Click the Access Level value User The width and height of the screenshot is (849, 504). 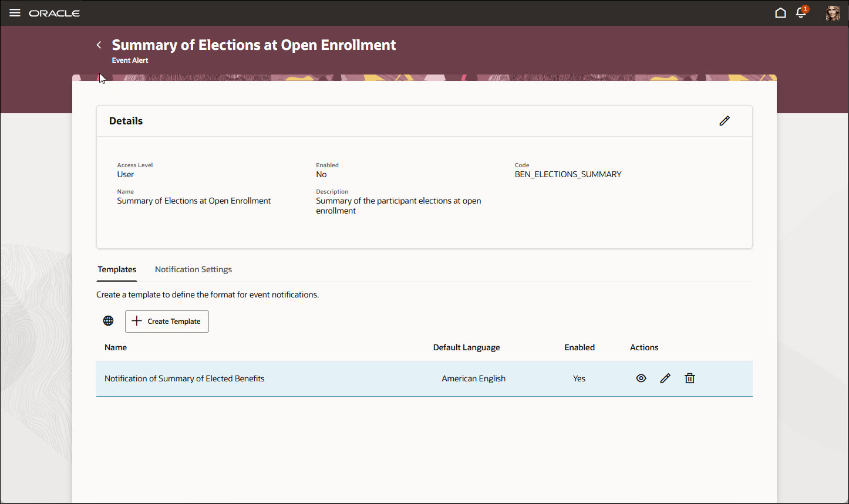click(x=125, y=174)
